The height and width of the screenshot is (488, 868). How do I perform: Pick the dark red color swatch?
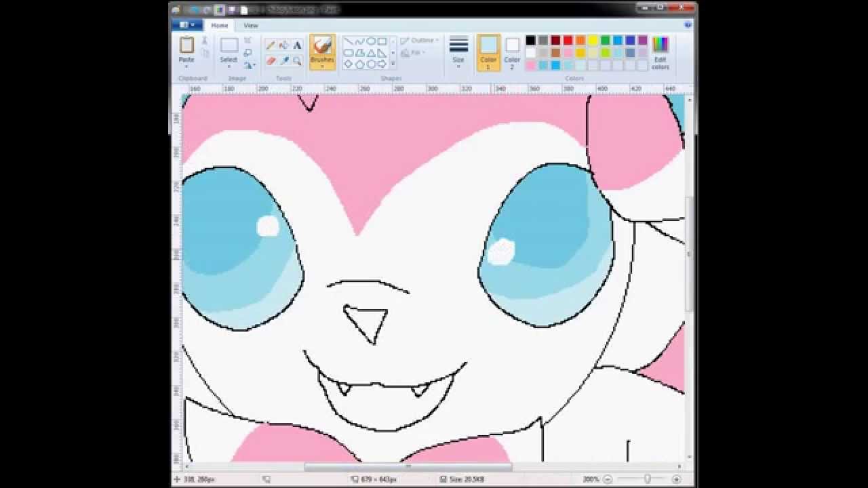tap(556, 41)
